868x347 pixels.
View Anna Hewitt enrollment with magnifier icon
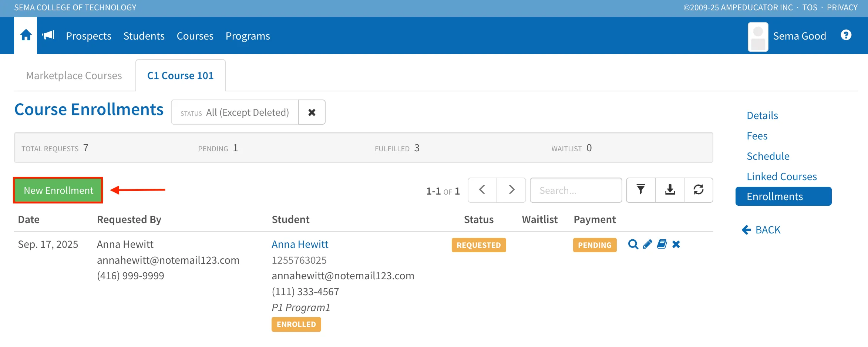click(633, 244)
